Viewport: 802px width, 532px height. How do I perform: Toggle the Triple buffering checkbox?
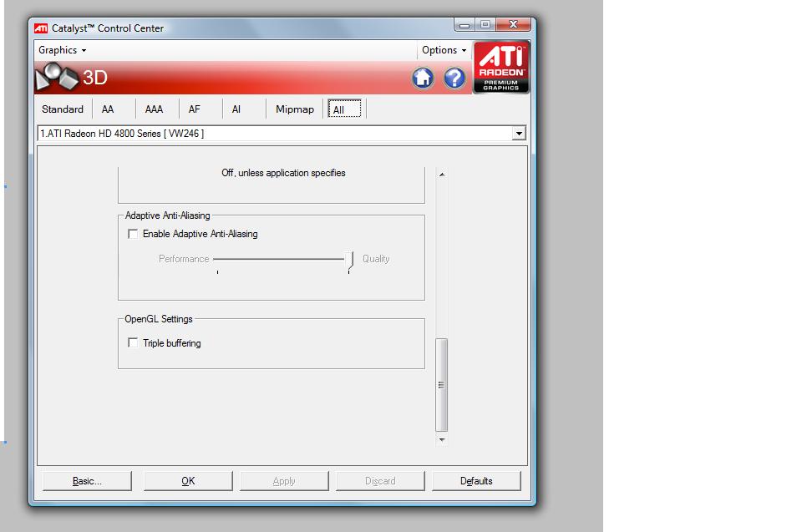(133, 342)
